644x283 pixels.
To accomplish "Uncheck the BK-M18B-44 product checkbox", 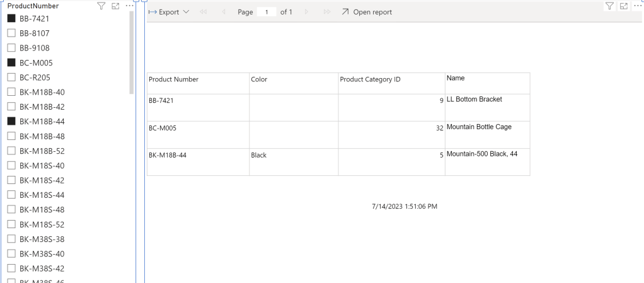I will (11, 121).
